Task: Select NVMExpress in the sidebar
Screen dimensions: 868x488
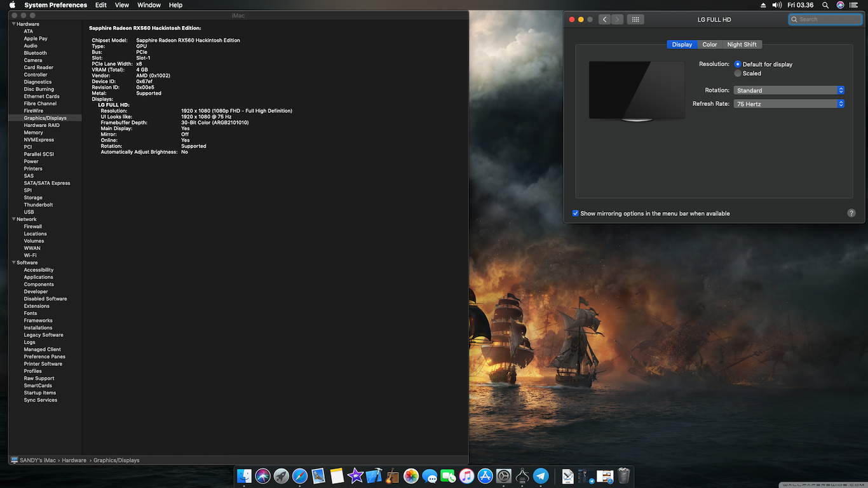Action: coord(39,140)
